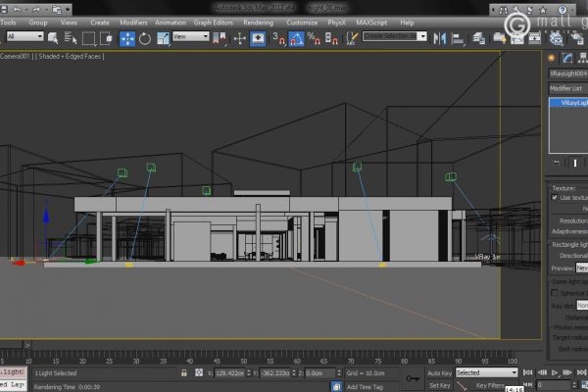Expand the Modifier List dropdown
Screen dimensions: 588x392
568,88
